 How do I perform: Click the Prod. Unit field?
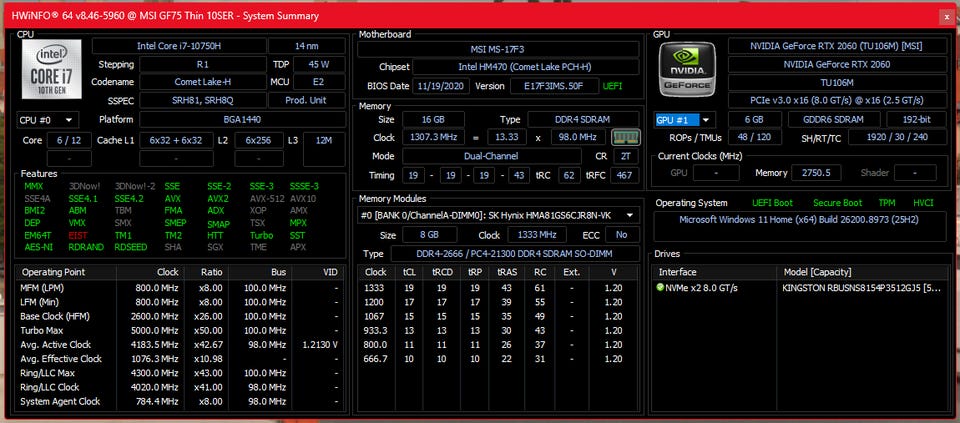(307, 100)
